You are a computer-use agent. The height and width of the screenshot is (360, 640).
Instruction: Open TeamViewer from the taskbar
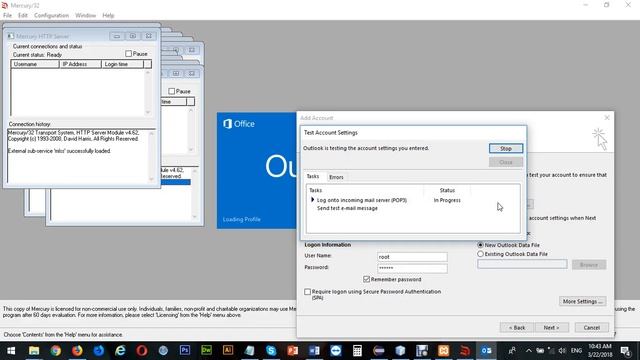click(336, 351)
